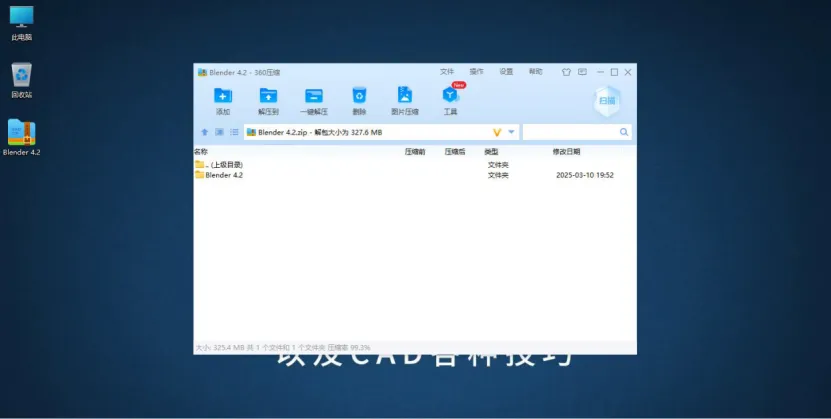This screenshot has width=831, height=419.
Task: Sort by the 类型 (Type) column header
Action: tap(491, 151)
